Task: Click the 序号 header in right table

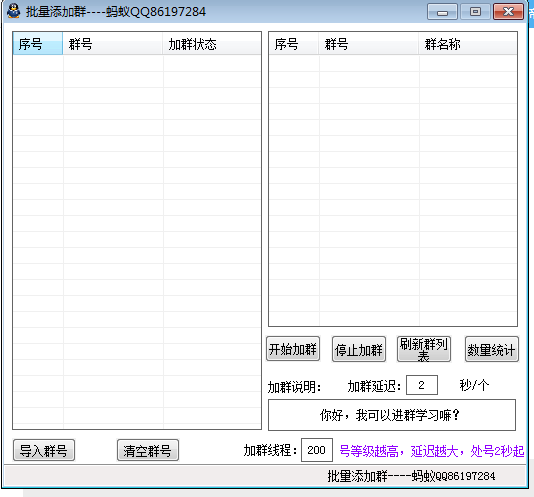Action: 294,44
